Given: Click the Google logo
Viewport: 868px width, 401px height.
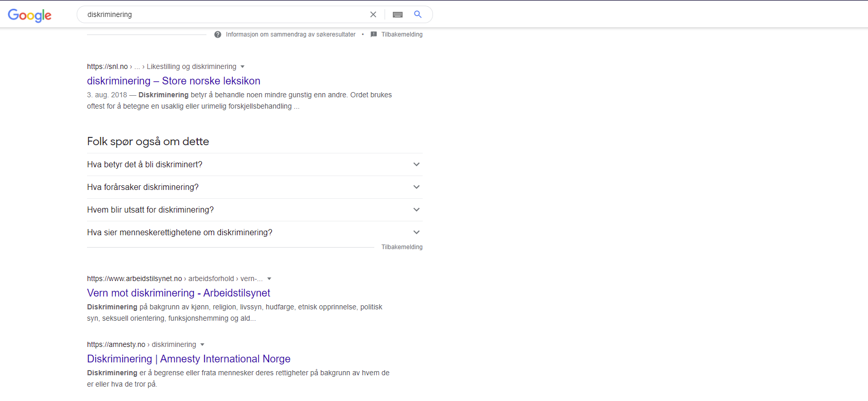Looking at the screenshot, I should coord(30,15).
